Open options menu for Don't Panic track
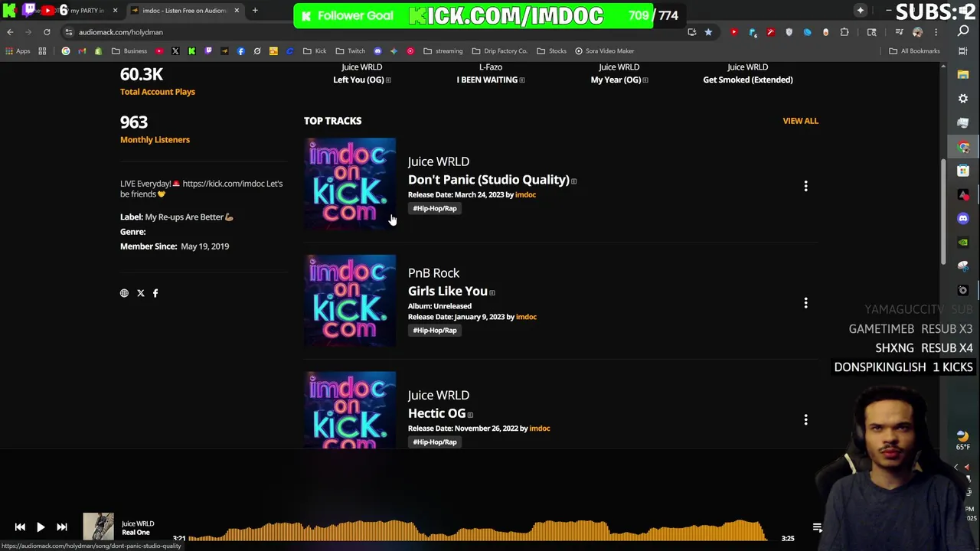This screenshot has width=980, height=551. pos(805,186)
